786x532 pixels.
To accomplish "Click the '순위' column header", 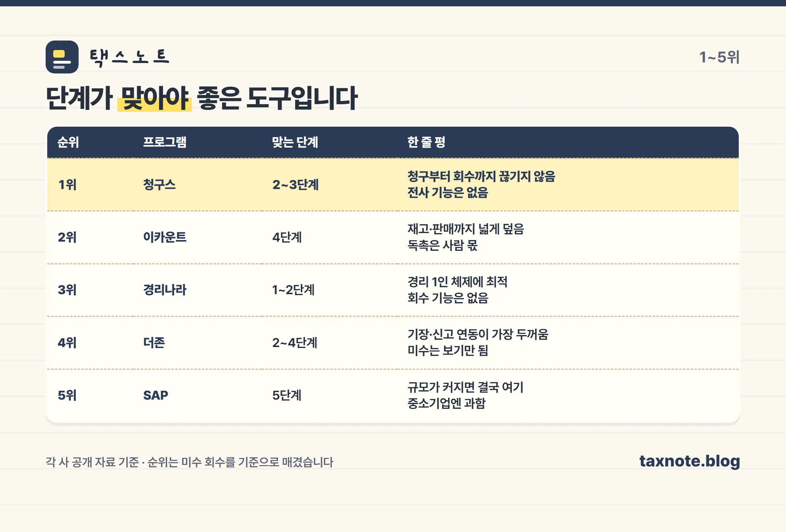I will click(68, 142).
